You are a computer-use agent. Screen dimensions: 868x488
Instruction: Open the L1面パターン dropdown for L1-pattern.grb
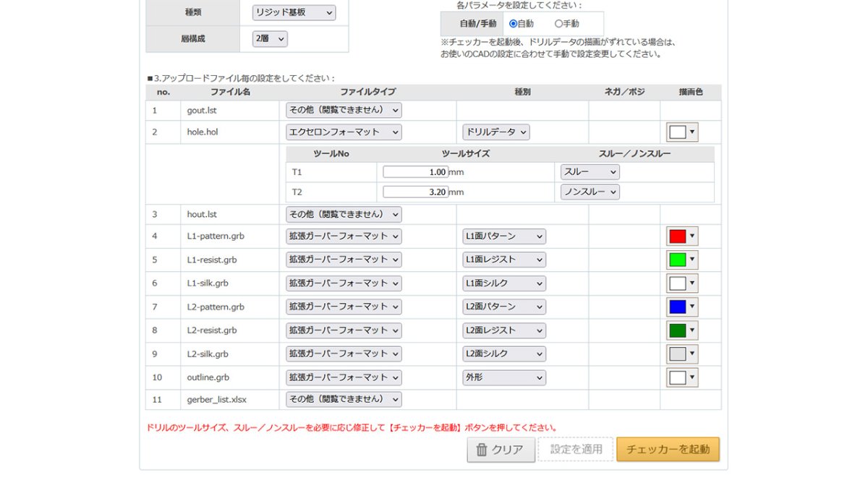pyautogui.click(x=504, y=236)
